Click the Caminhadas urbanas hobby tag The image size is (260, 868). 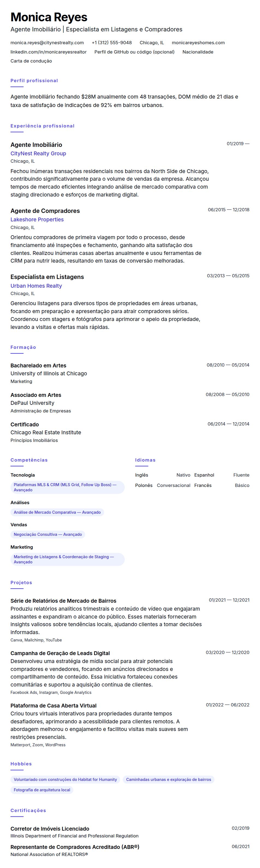168,779
